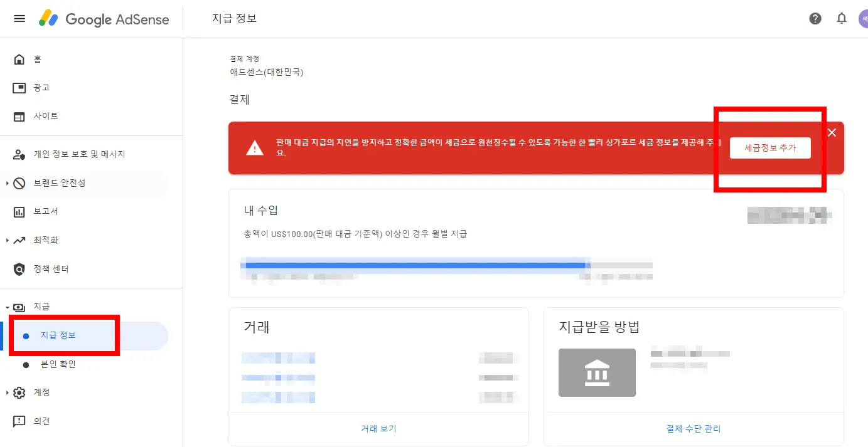The height and width of the screenshot is (447, 868).
Task: Open the navigation hamburger menu
Action: point(19,18)
